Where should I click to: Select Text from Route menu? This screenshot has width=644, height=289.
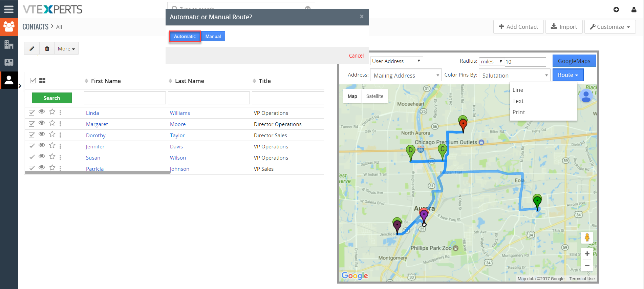518,101
